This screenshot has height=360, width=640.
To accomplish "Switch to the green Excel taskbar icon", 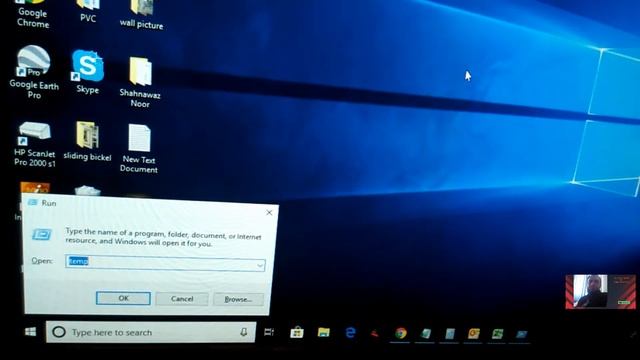I will pos(497,334).
